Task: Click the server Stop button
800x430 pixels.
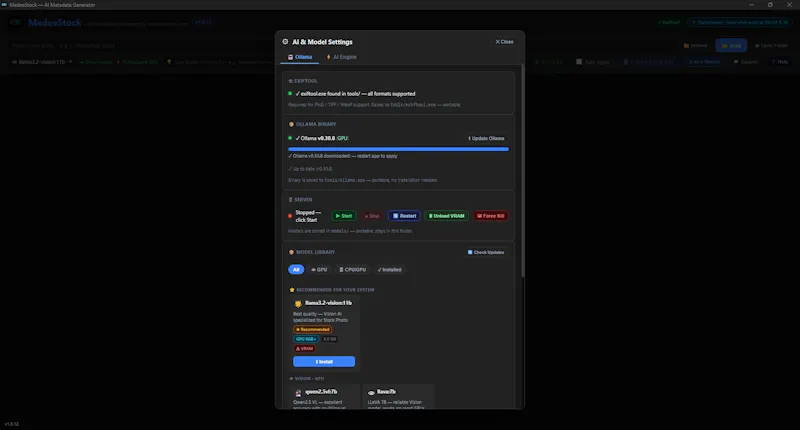Action: (x=371, y=216)
